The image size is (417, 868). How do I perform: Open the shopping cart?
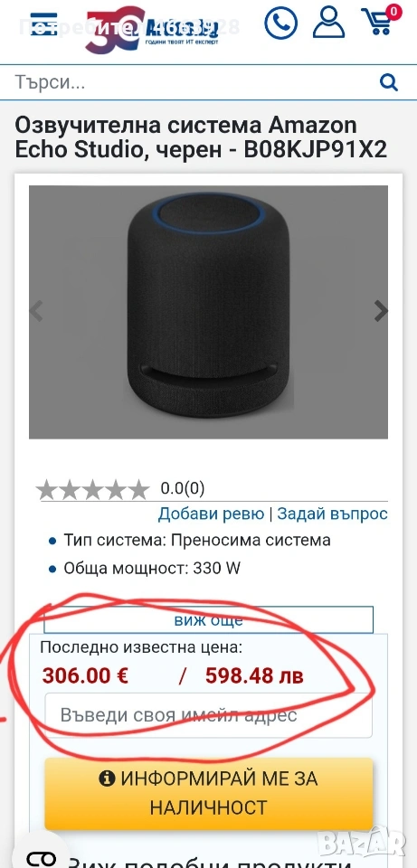click(378, 23)
